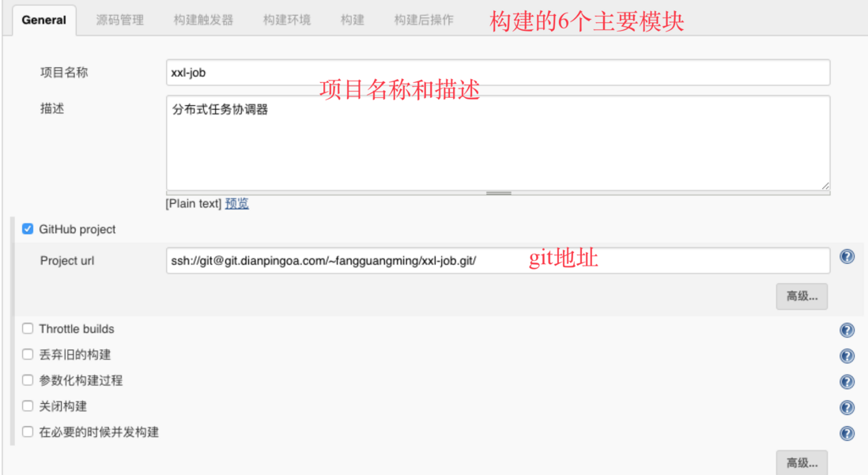The height and width of the screenshot is (475, 868).
Task: Enable 在必要的时候并发构建 checkbox
Action: (x=28, y=432)
